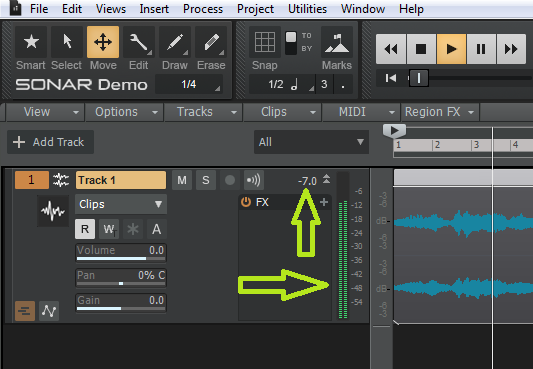Open the All track control dropdown

[311, 142]
